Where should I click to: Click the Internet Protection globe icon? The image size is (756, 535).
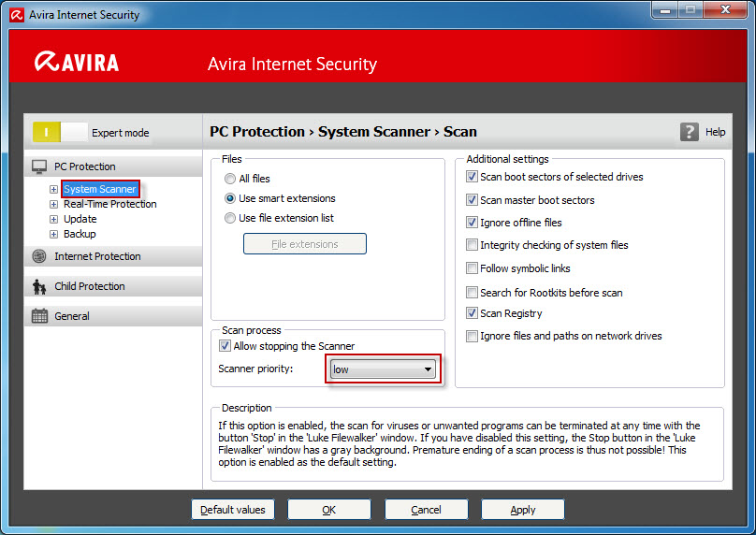39,256
